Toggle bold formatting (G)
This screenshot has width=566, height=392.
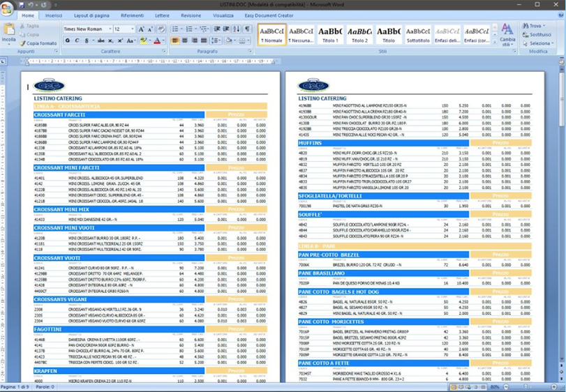coord(68,41)
